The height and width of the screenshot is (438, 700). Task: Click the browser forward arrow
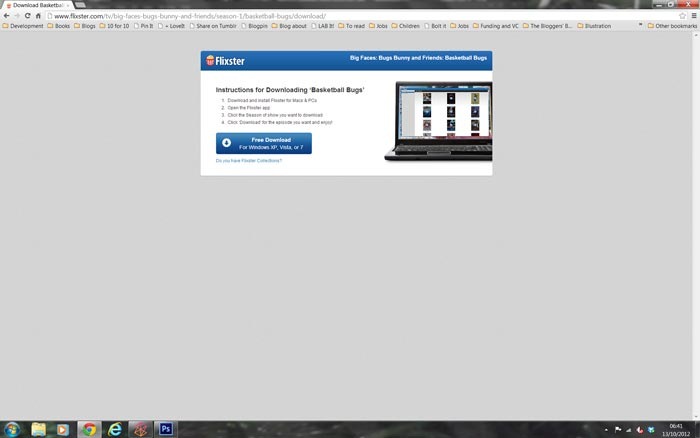[17, 16]
